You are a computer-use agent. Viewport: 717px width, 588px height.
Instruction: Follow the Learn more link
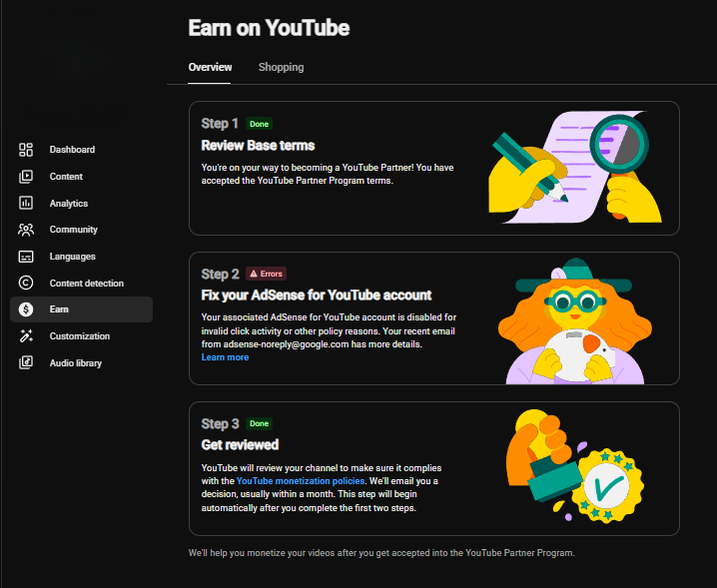225,357
